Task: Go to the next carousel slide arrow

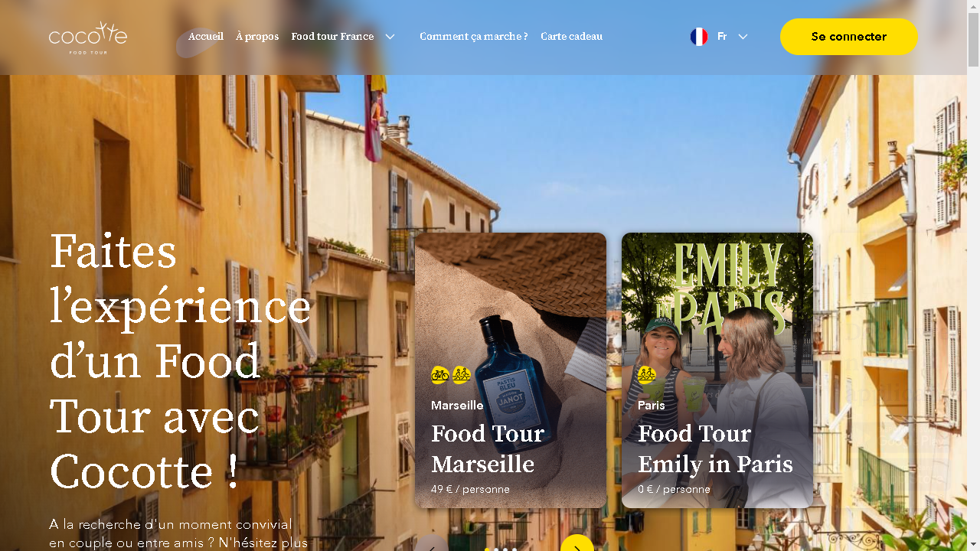Action: 577,546
